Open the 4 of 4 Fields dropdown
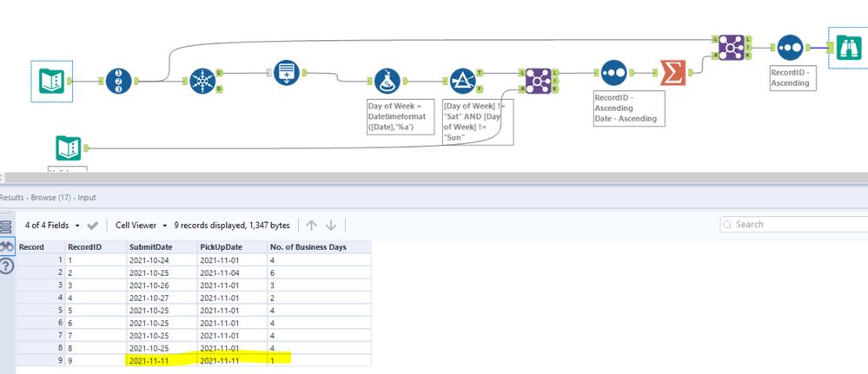This screenshot has height=374, width=868. coord(52,225)
